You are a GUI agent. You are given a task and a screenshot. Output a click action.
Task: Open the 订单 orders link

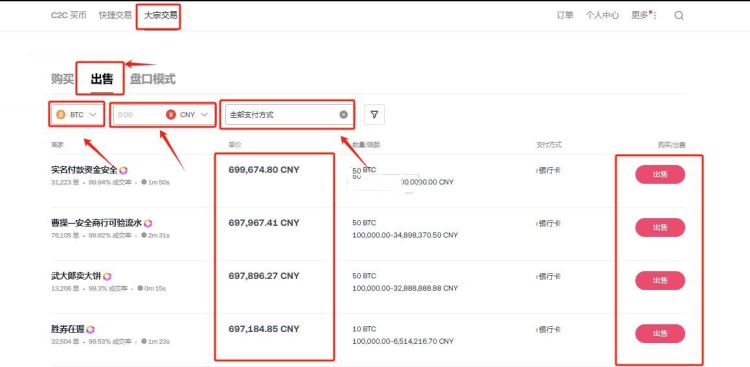(x=565, y=15)
